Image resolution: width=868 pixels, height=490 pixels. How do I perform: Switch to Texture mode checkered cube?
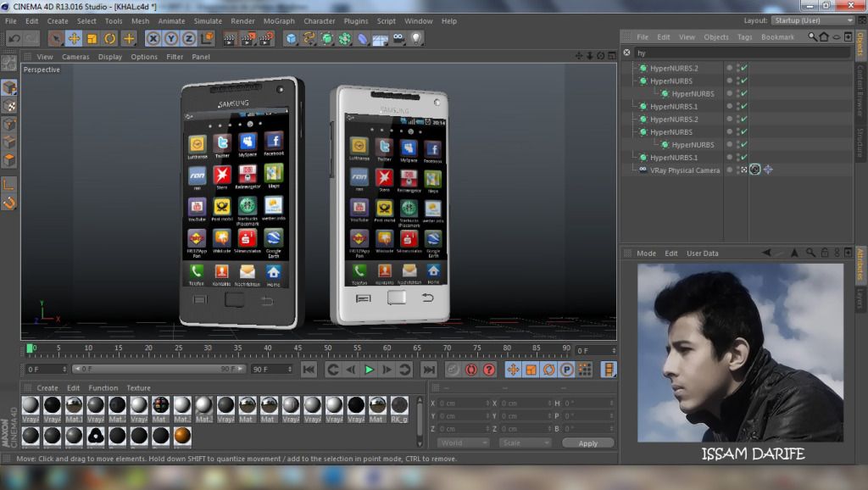tap(8, 106)
